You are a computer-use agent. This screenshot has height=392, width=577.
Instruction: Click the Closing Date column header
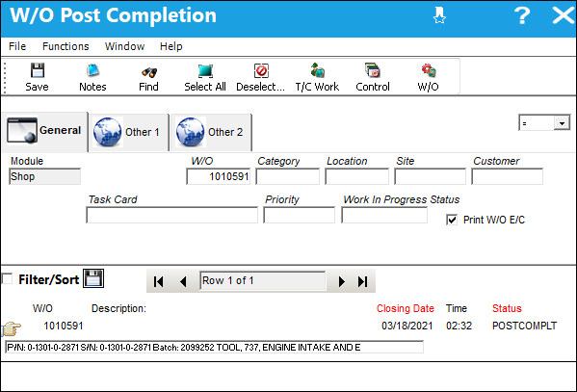point(406,308)
